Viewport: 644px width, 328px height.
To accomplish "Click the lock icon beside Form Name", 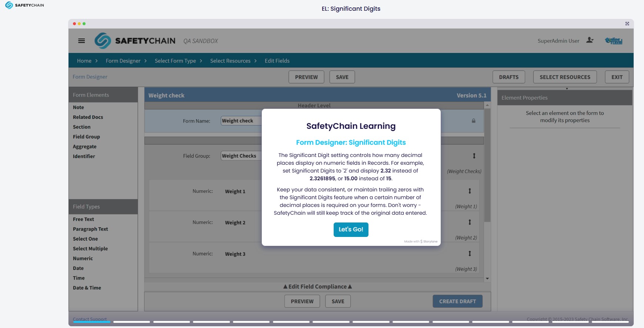I will coord(473,121).
